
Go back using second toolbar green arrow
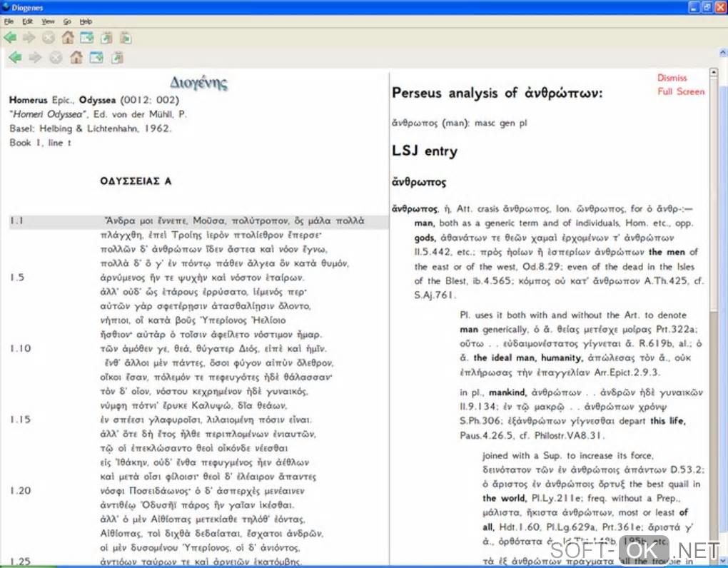pos(15,58)
